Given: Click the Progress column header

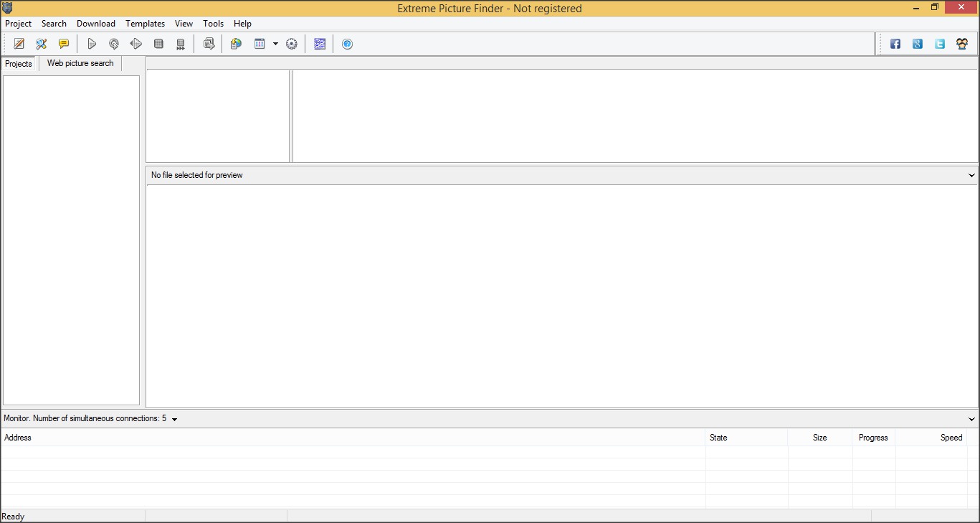Looking at the screenshot, I should coord(874,438).
